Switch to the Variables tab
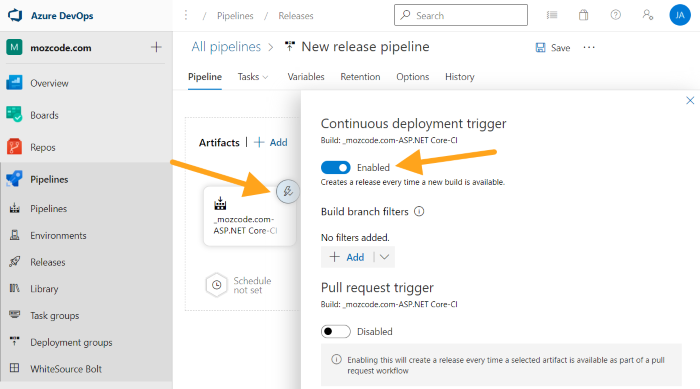Image resolution: width=700 pixels, height=389 pixels. point(306,77)
